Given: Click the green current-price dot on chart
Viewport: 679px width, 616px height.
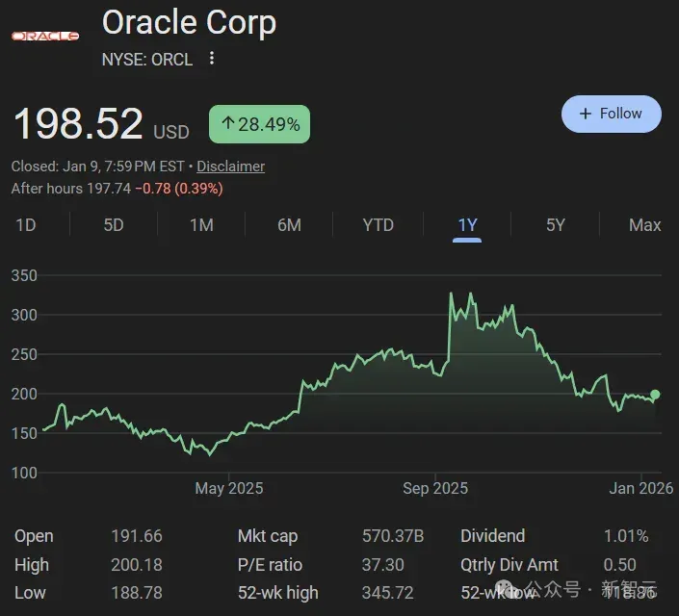Looking at the screenshot, I should pyautogui.click(x=655, y=395).
